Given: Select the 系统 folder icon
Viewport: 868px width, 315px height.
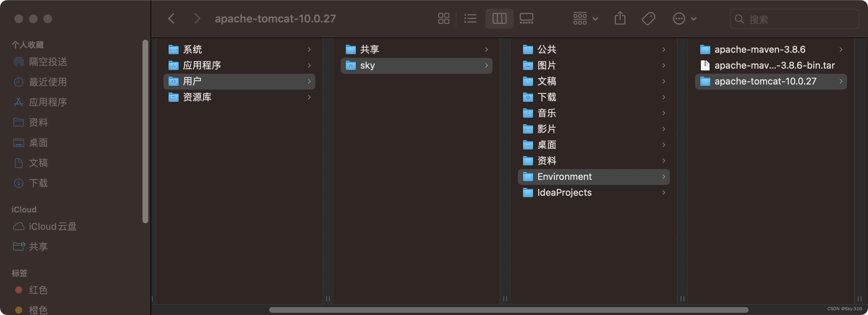Looking at the screenshot, I should click(174, 49).
